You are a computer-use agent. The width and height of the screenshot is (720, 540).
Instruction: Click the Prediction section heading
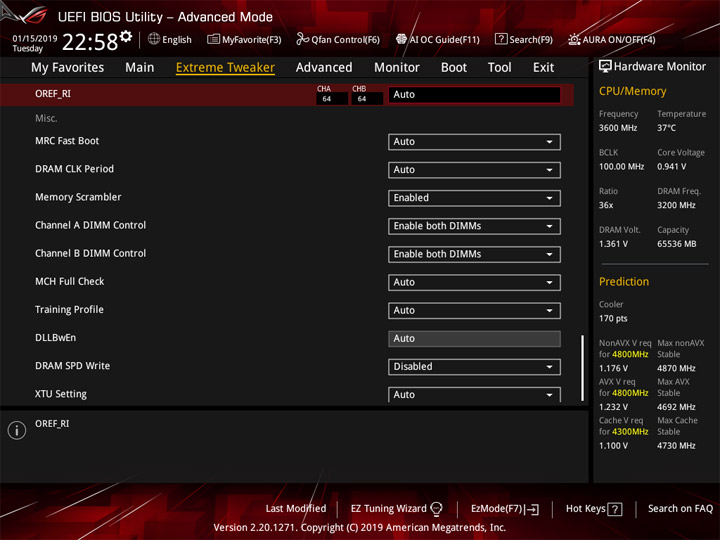[x=624, y=281]
